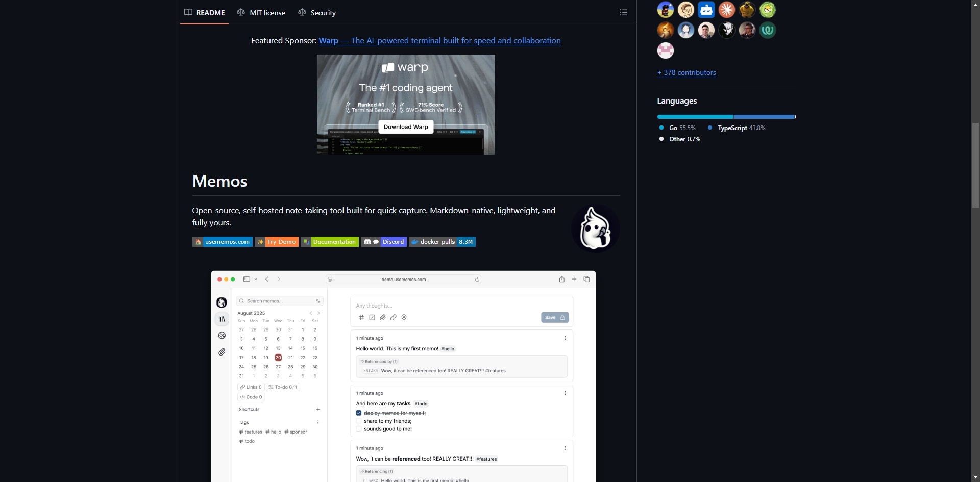Click the "Open-source, self-hosted note-taking tool" description

(374, 217)
